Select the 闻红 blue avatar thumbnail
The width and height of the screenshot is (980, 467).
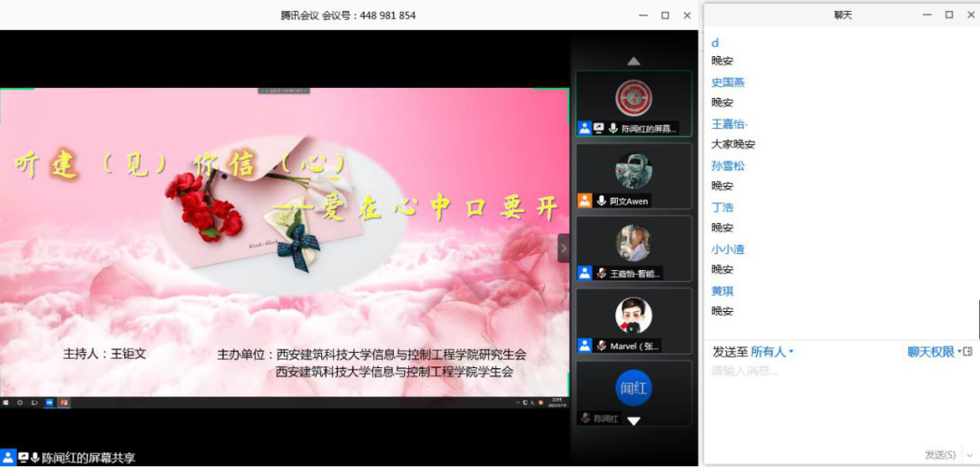(633, 387)
